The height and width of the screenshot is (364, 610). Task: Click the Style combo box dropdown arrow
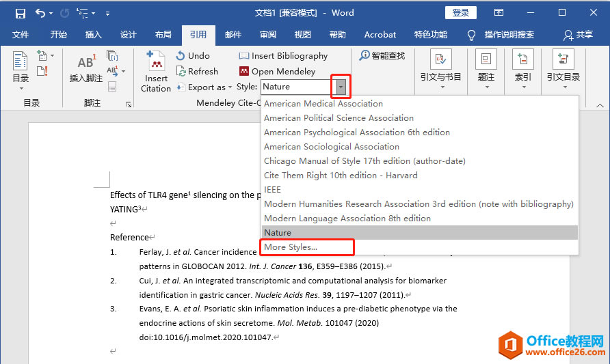point(341,87)
